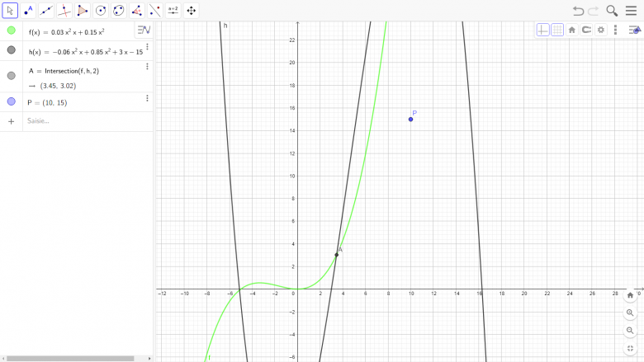Click the fullscreen icon in graph corner
The image size is (644, 362).
630,348
